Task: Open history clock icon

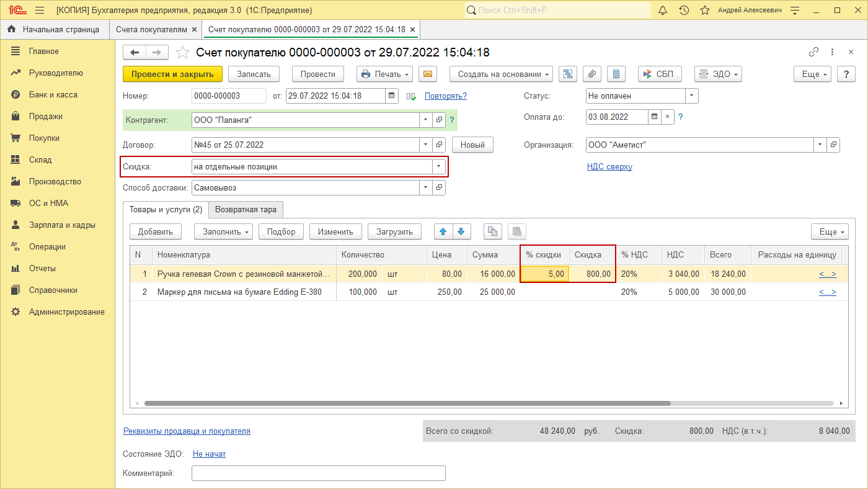Action: click(684, 11)
